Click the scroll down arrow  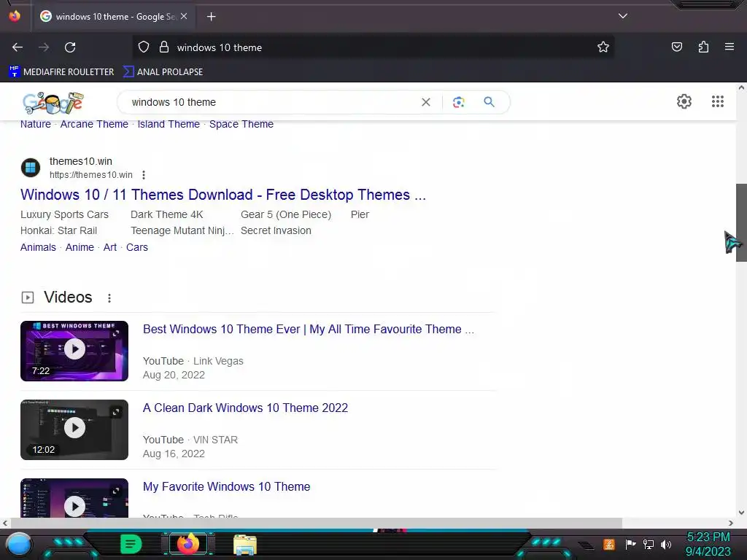click(x=741, y=513)
